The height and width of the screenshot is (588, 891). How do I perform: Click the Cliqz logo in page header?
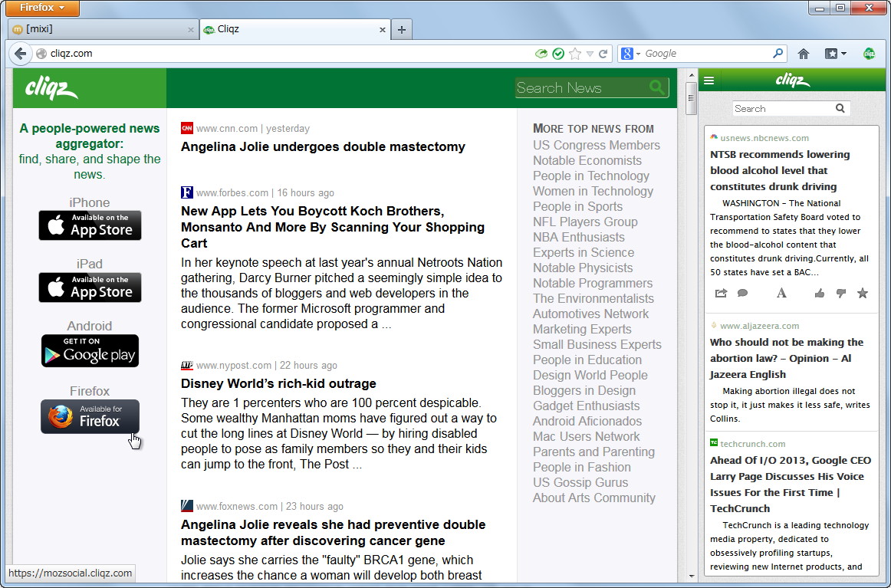(51, 89)
